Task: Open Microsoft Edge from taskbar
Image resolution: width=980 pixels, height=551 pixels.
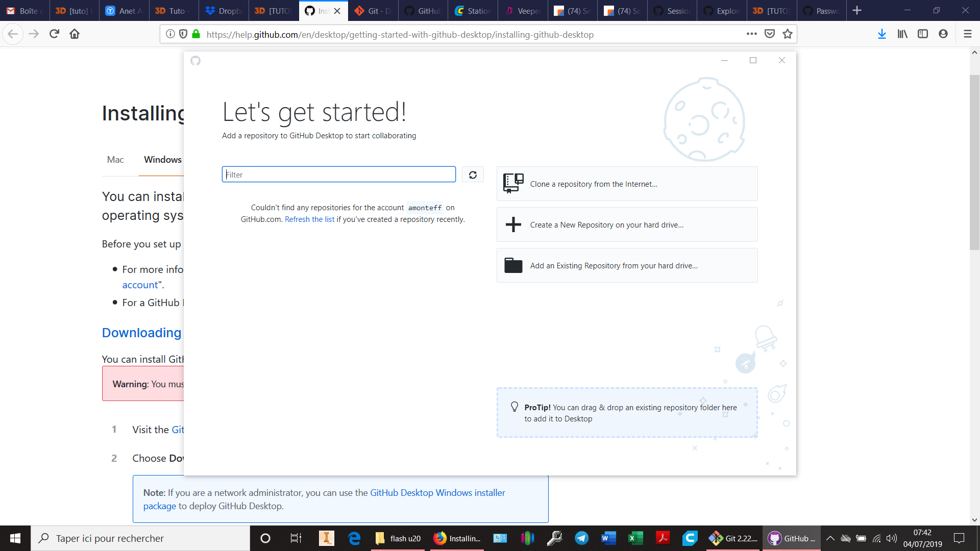Action: [x=354, y=538]
